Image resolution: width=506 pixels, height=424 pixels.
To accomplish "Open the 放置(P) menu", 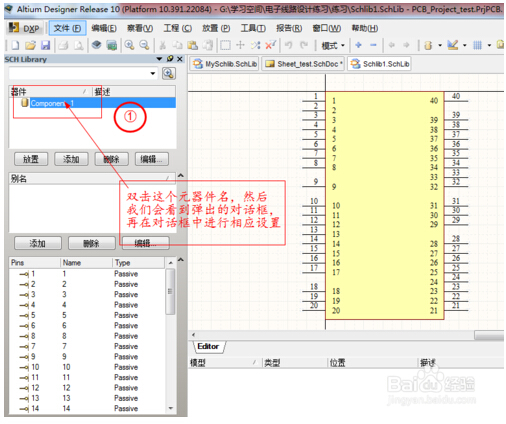I will pos(216,28).
